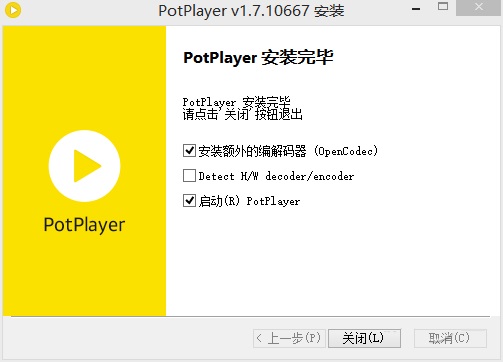This screenshot has height=362, width=503.
Task: Maximize the installer window
Action: 443,6
